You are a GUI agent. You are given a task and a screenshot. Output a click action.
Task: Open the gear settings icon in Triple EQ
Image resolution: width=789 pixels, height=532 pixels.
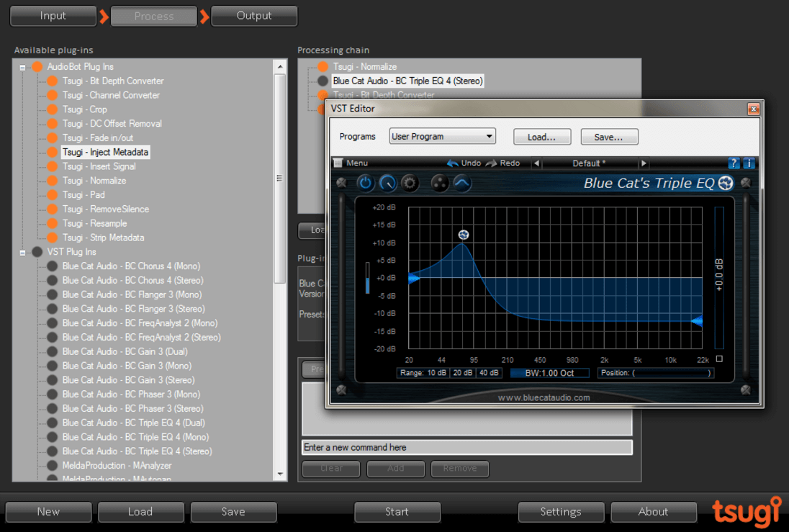point(410,183)
